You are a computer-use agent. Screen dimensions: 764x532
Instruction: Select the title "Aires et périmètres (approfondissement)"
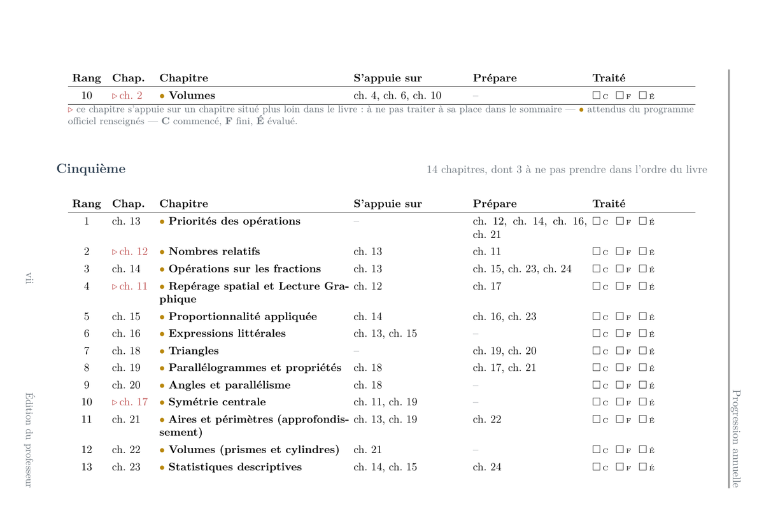pyautogui.click(x=254, y=426)
